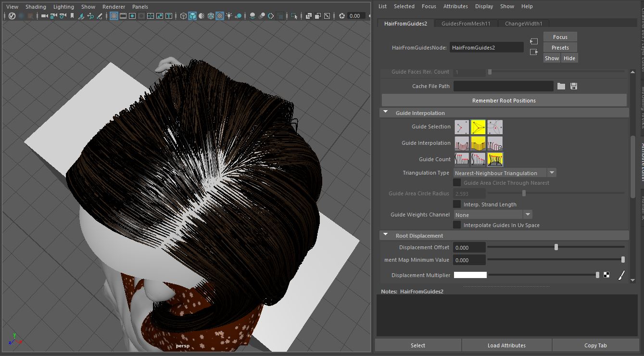This screenshot has width=644, height=356.
Task: Open the Guide Weights Channel dropdown
Action: 528,215
